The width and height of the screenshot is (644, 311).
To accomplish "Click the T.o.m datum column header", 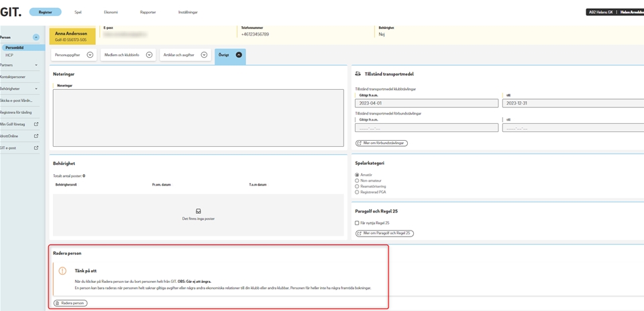I will (x=258, y=185).
